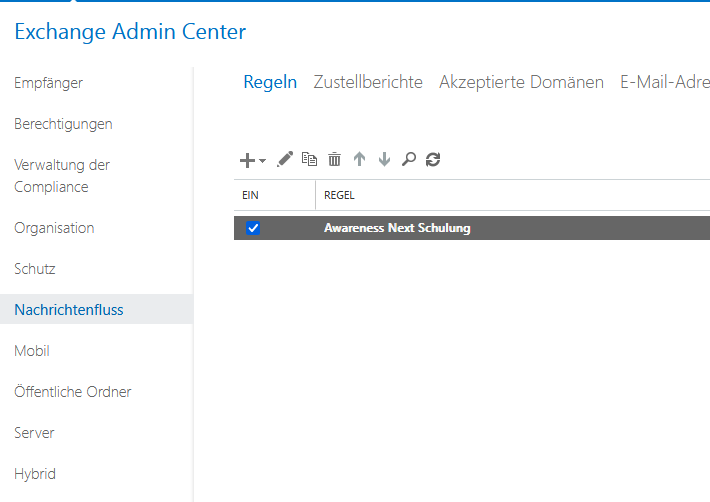Switch to the Zustellberichte tab
This screenshot has height=502, width=710.
[368, 82]
